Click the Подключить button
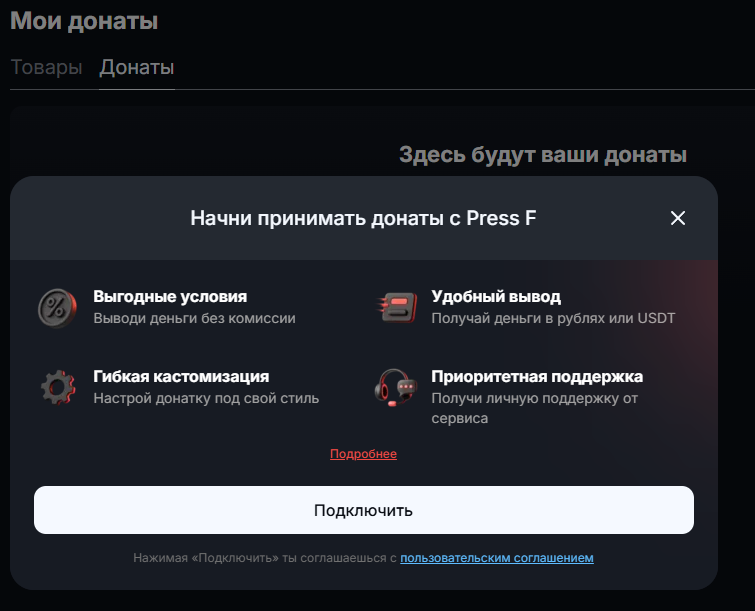The height and width of the screenshot is (611, 755). 364,510
